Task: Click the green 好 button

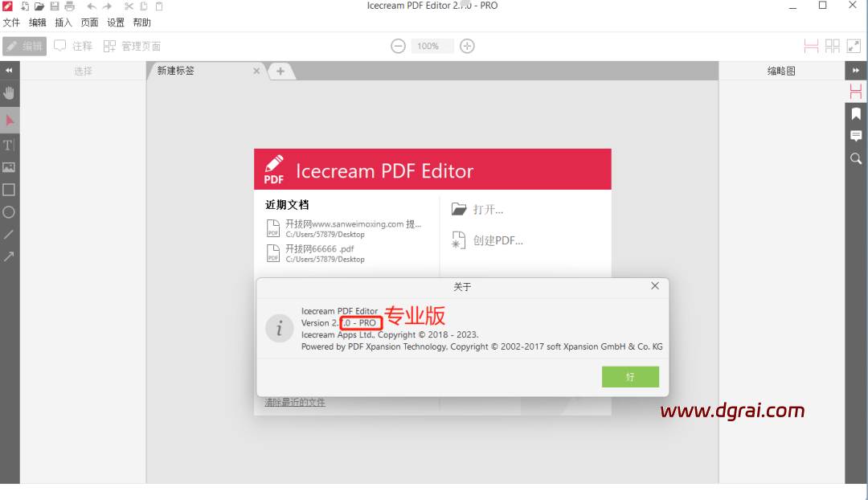Action: pos(631,376)
